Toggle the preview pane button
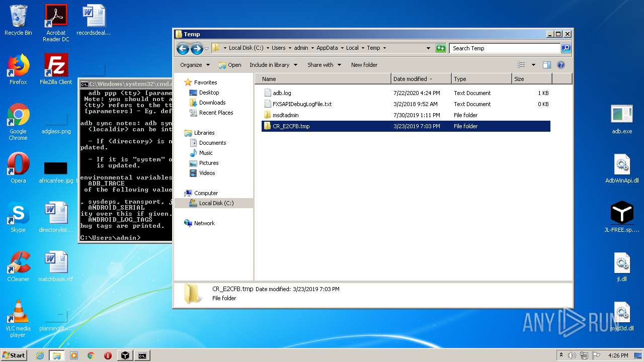Viewport: 644px width, 362px height. [547, 65]
